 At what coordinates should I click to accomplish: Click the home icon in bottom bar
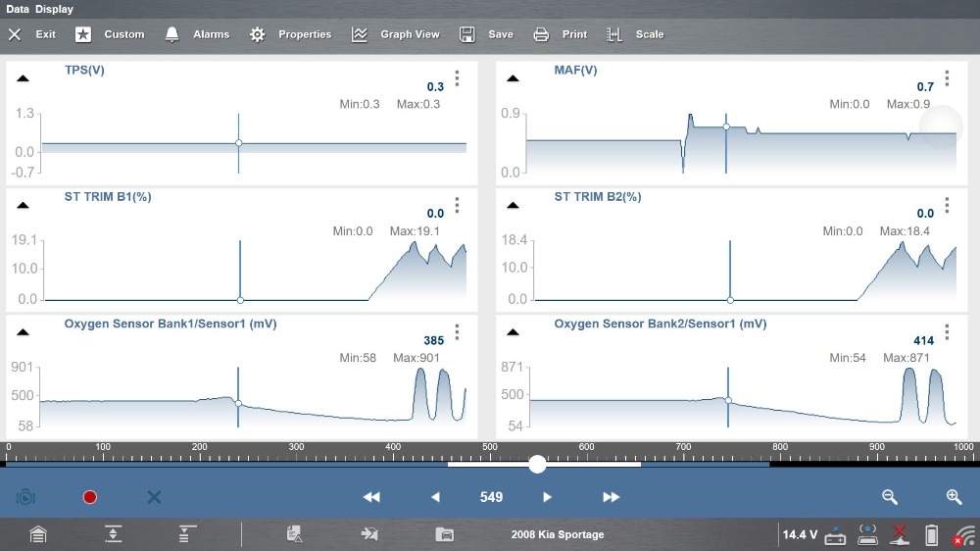pyautogui.click(x=37, y=534)
